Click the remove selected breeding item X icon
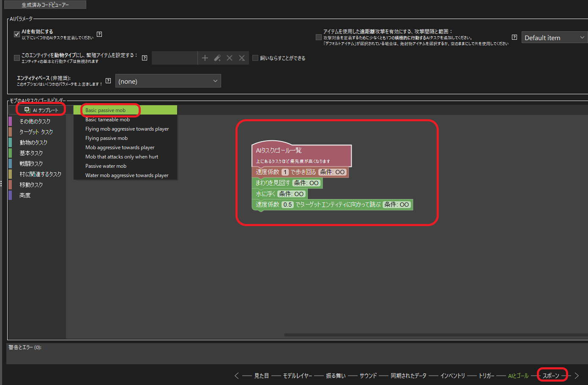 230,58
